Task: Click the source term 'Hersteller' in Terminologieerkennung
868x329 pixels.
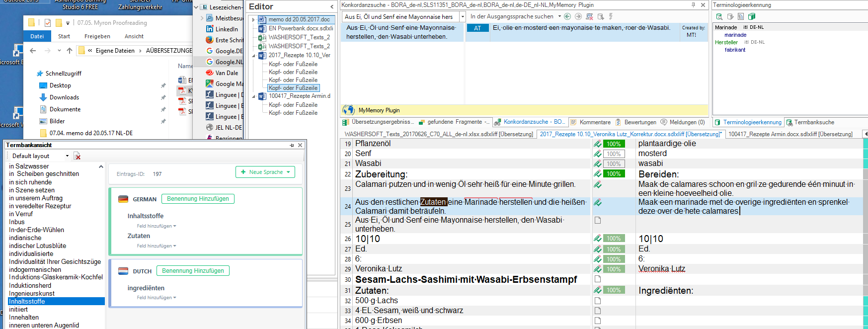Action: (x=726, y=43)
